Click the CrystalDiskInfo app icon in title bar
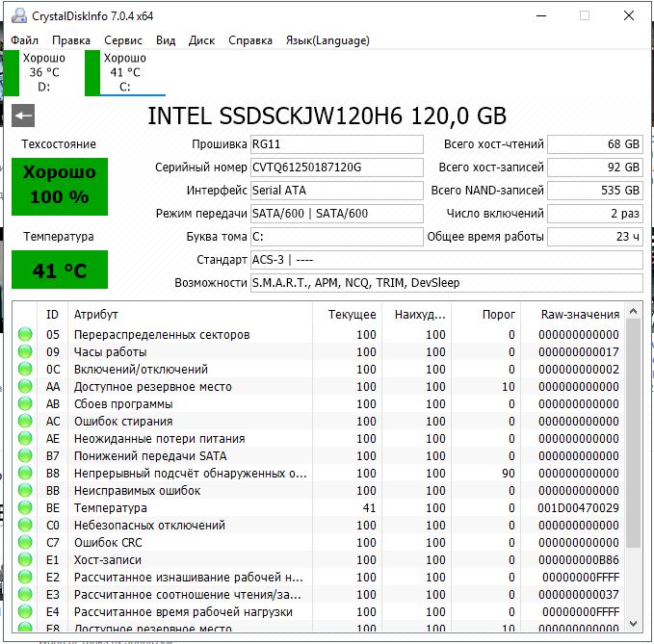 pyautogui.click(x=18, y=15)
